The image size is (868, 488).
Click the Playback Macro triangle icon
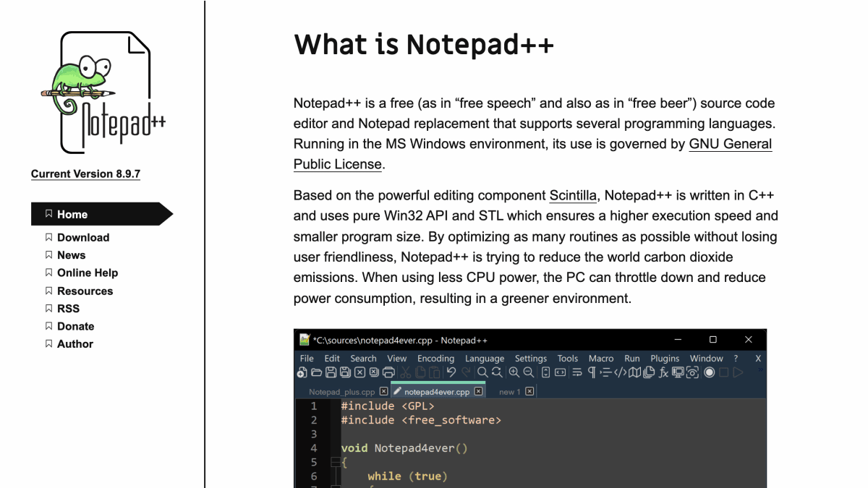point(739,372)
